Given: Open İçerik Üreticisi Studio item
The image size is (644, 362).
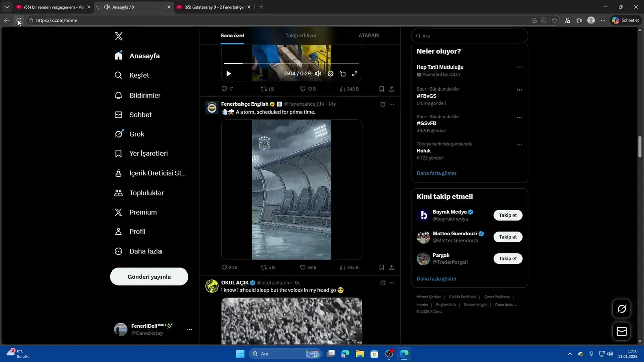Looking at the screenshot, I should pos(150,173).
